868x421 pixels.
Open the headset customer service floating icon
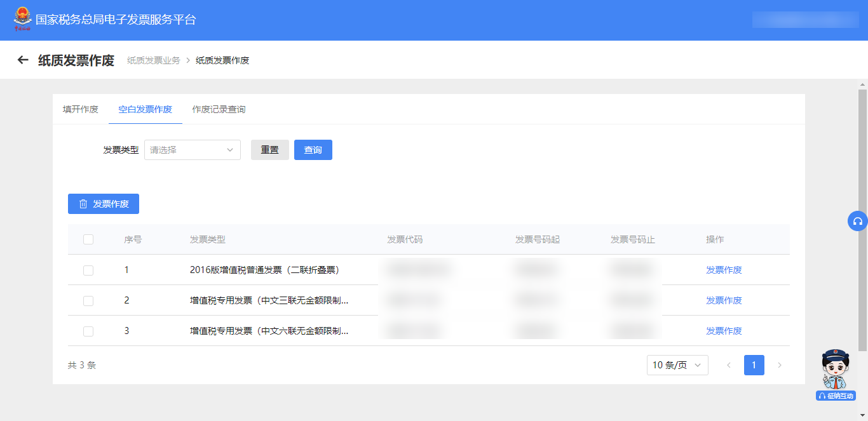click(858, 221)
